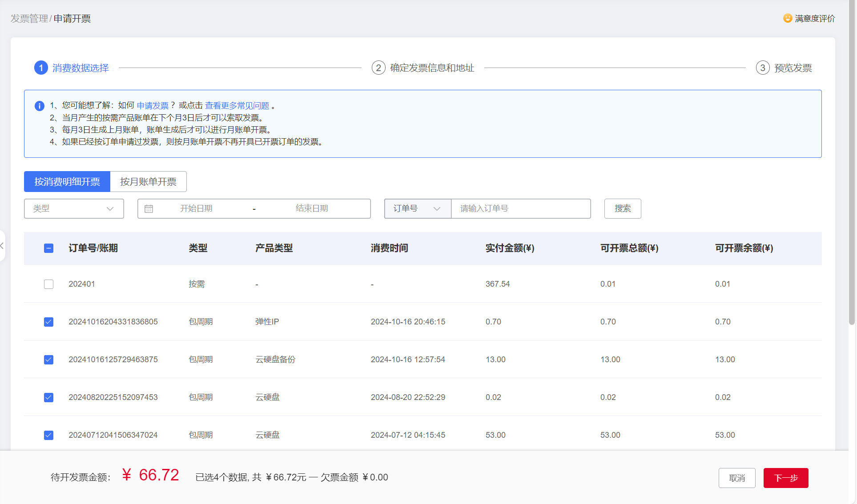Switch to 按月账单开票 tab
The image size is (857, 504).
[148, 182]
